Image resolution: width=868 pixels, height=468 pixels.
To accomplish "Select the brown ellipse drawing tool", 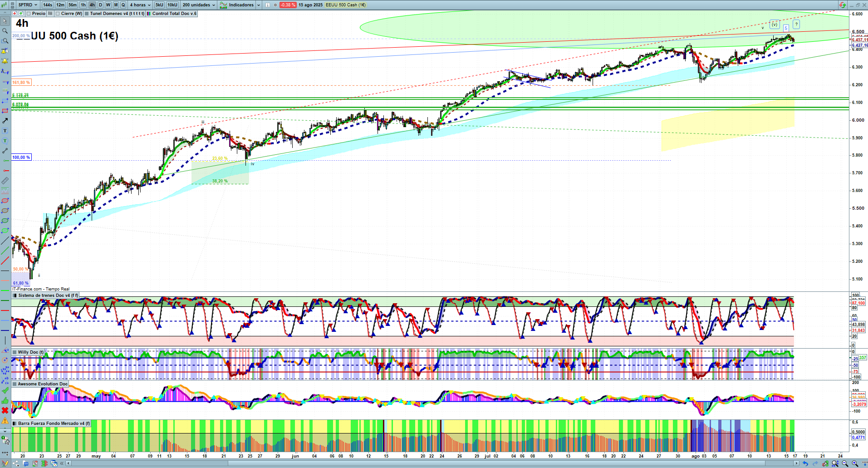I will pos(5,211).
